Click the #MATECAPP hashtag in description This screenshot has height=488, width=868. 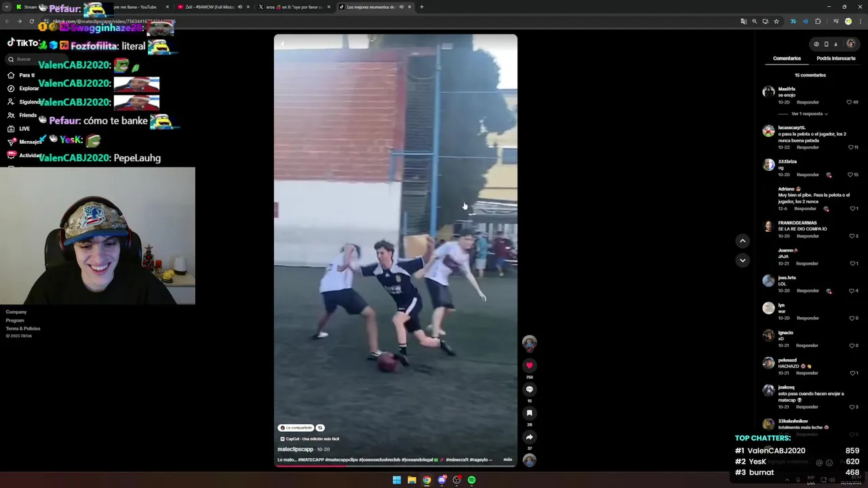(x=311, y=460)
